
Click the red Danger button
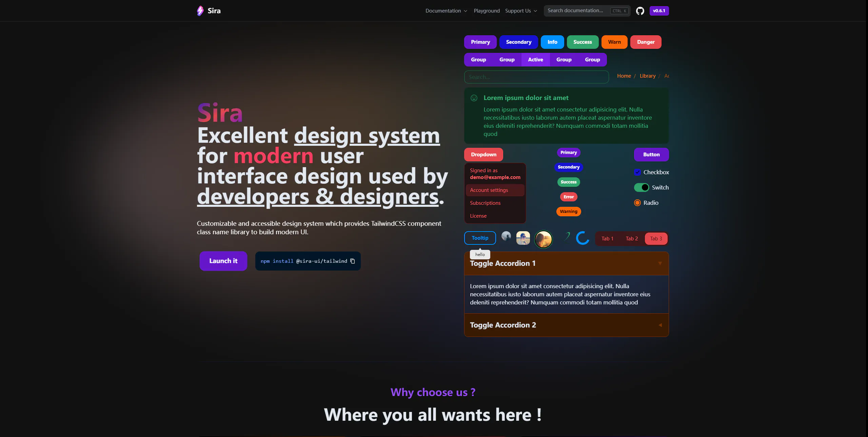[646, 42]
